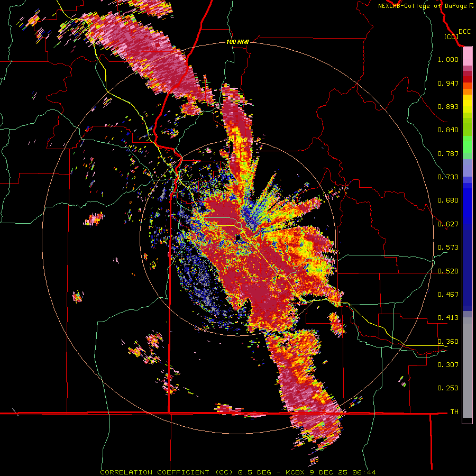476x476 pixels.
Task: Pick the bright green band above 0.787
Action: pyautogui.click(x=467, y=144)
